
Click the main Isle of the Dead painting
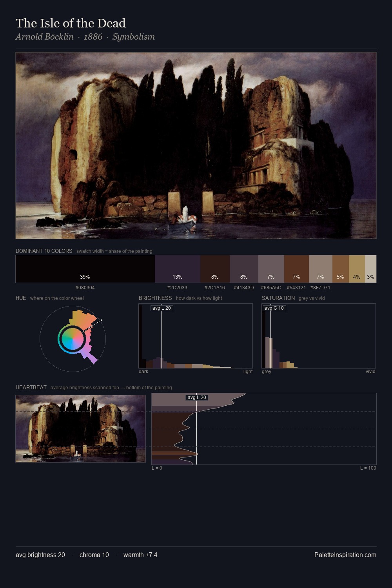click(x=196, y=145)
